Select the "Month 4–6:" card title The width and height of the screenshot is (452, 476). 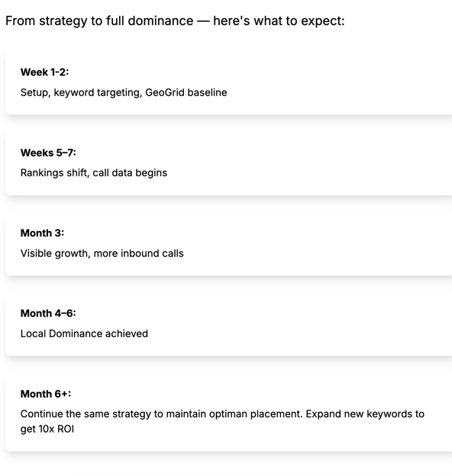point(48,314)
